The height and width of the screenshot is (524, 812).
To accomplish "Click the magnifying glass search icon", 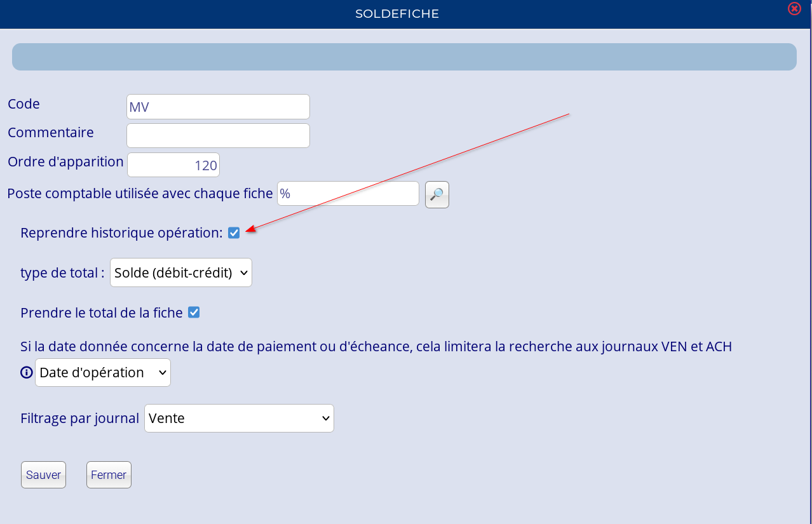I will tap(436, 194).
